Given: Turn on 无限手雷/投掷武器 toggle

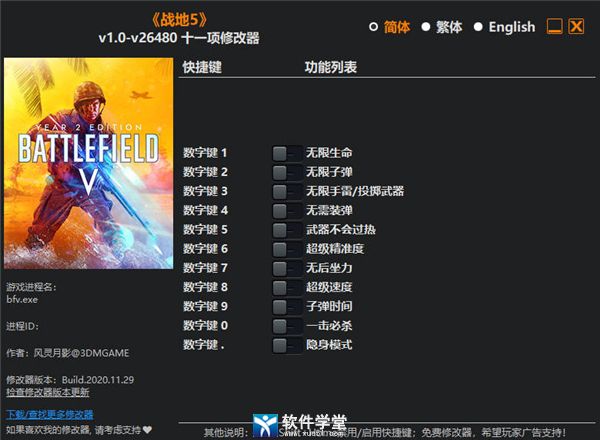Looking at the screenshot, I should (x=287, y=192).
